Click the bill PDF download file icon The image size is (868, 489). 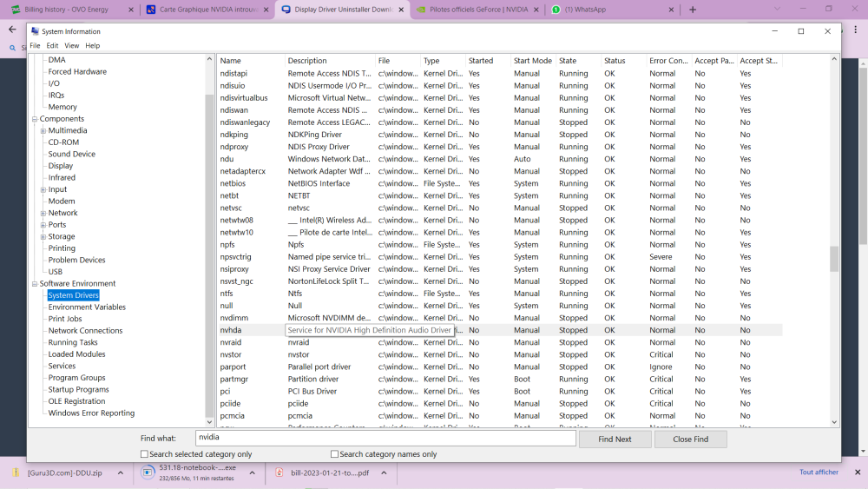coord(279,473)
